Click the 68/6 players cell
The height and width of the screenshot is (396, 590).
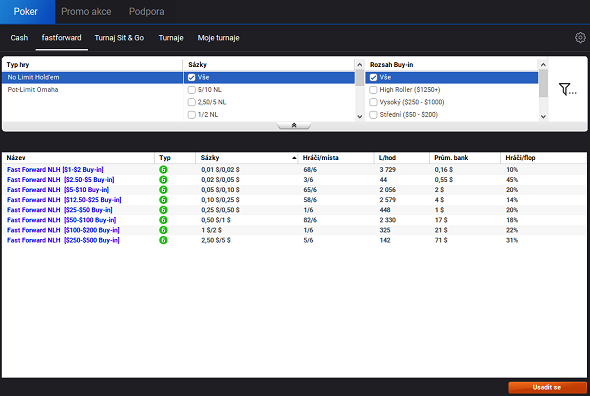tap(310, 170)
